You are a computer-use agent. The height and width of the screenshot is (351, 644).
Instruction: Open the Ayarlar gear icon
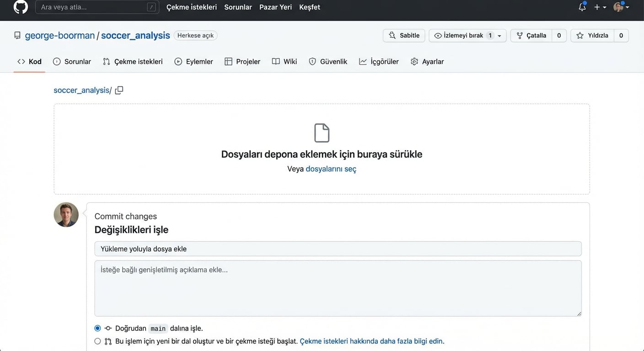click(x=414, y=61)
